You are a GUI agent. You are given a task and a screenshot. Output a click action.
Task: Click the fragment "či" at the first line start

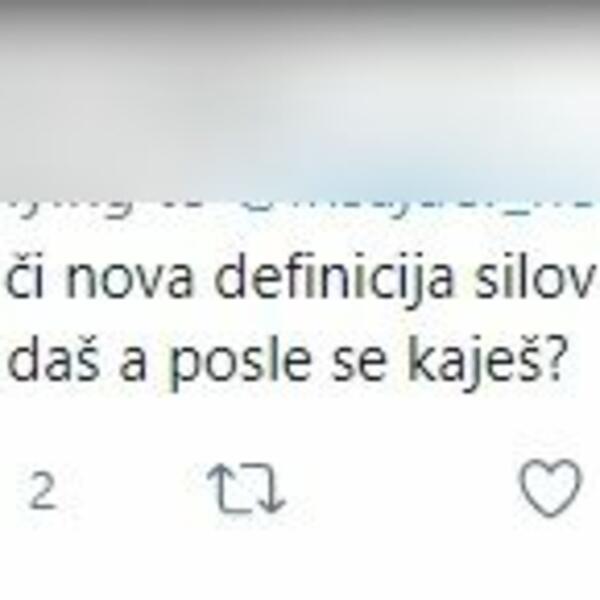pyautogui.click(x=23, y=276)
